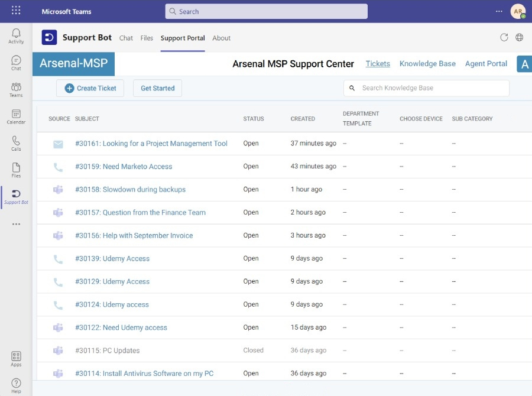This screenshot has width=532, height=396.
Task: Open closed ticket #30115 PC Updates
Action: (107, 350)
